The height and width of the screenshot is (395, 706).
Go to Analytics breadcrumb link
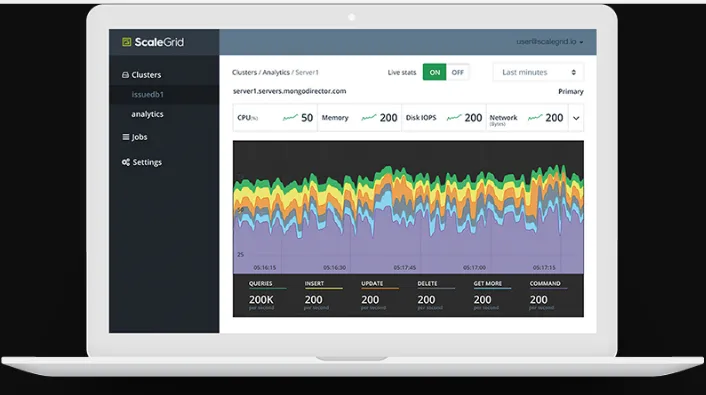(x=276, y=73)
